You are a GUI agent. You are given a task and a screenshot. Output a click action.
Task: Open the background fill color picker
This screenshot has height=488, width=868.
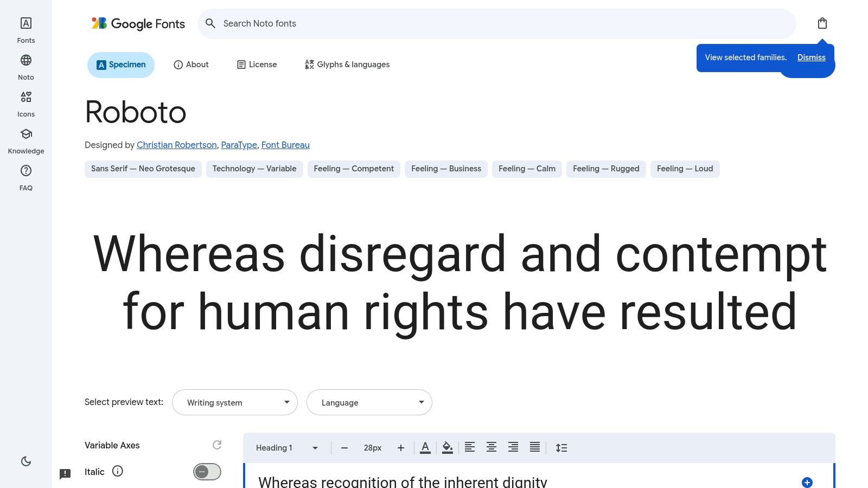click(448, 448)
